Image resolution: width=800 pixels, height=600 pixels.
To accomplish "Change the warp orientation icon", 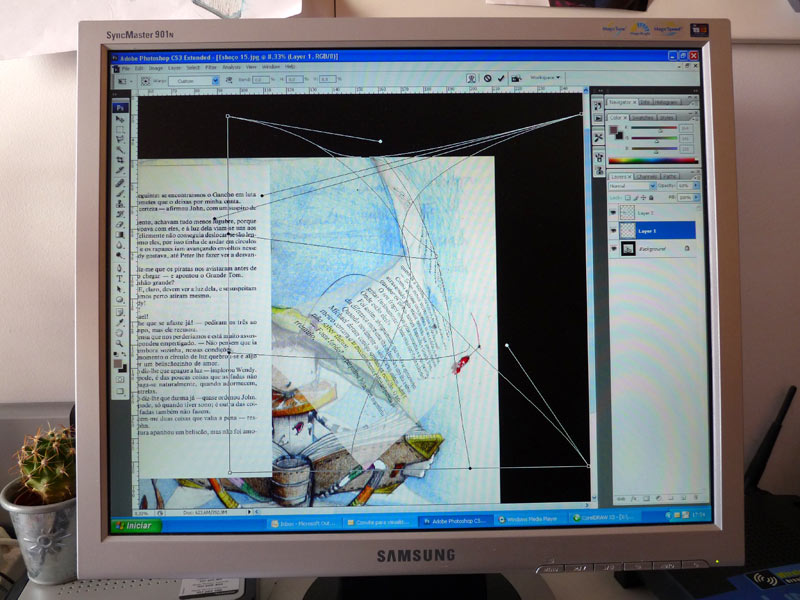I will [x=229, y=80].
